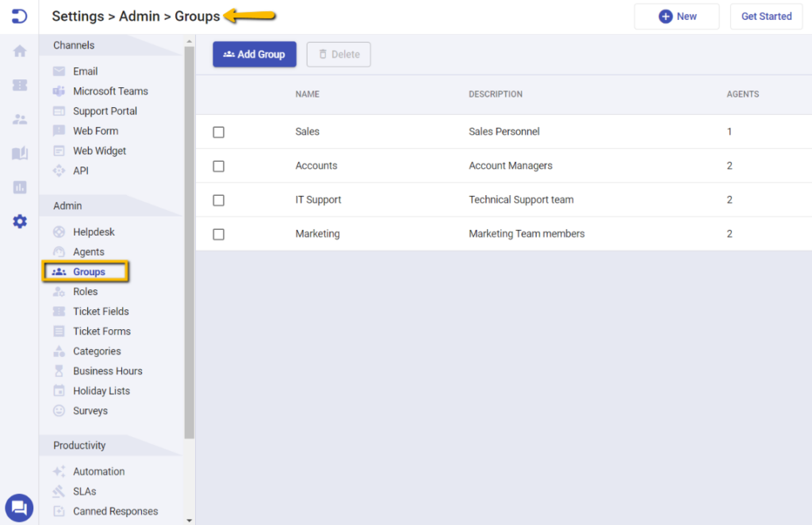
Task: Go to the Home icon in the left rail
Action: point(20,51)
